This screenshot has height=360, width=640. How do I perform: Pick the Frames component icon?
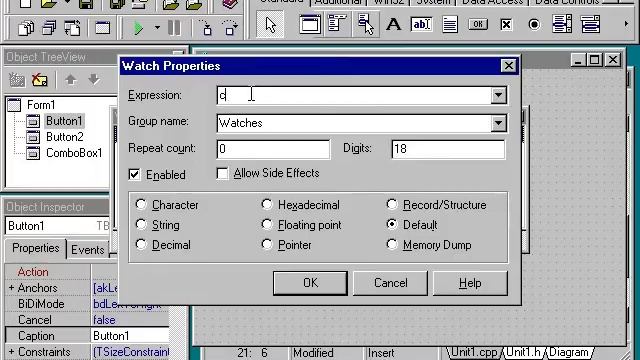tap(310, 24)
